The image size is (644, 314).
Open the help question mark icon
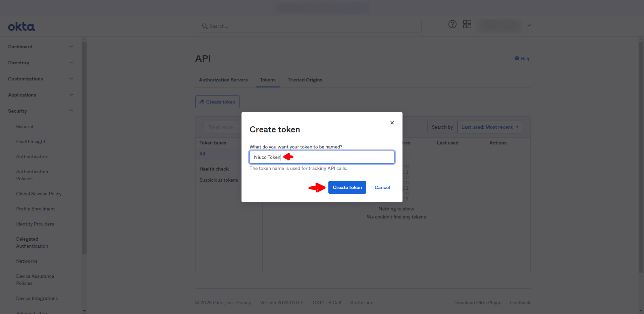click(452, 24)
